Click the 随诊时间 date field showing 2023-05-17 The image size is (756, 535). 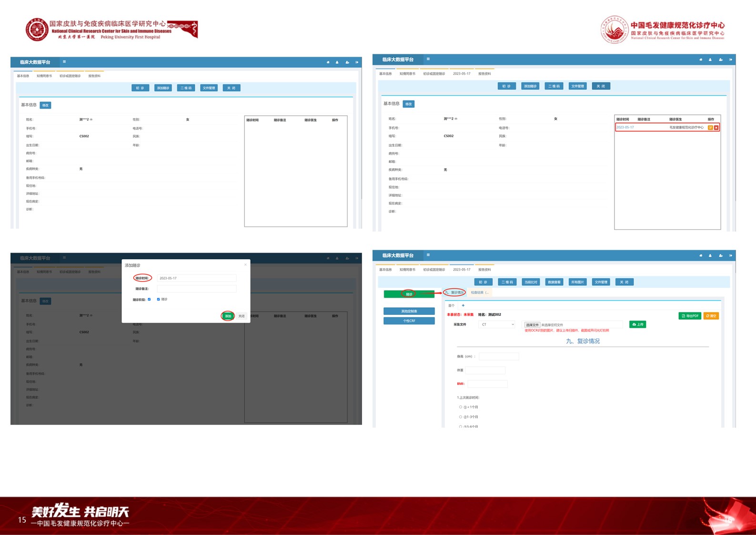(x=196, y=278)
